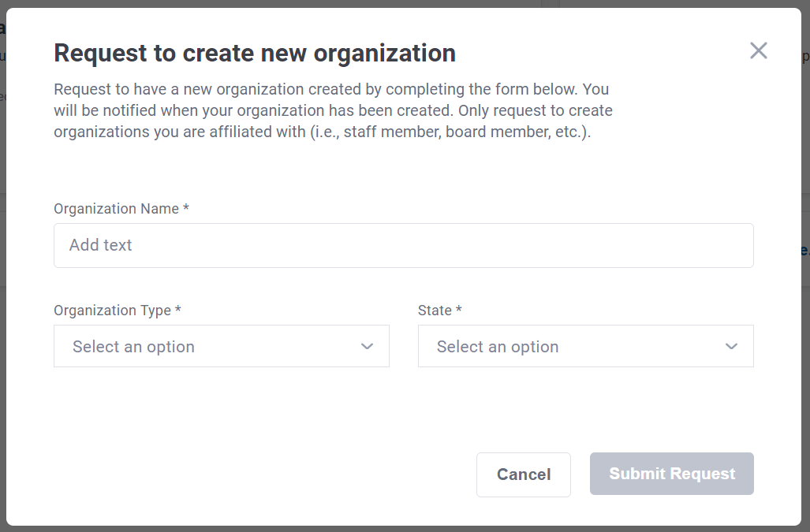Click the Organization Type chevron arrow
Screen dimensions: 810x532
tap(367, 347)
